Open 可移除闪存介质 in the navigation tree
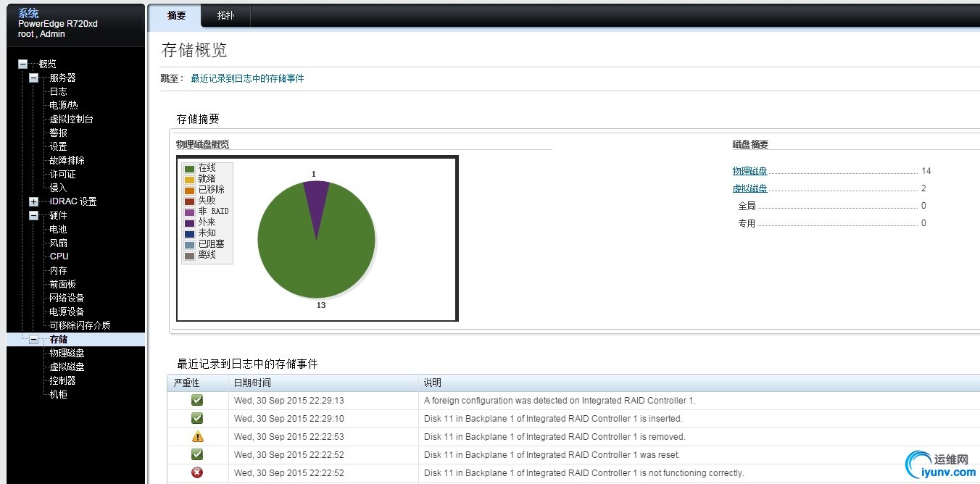The image size is (980, 484). pos(80,325)
